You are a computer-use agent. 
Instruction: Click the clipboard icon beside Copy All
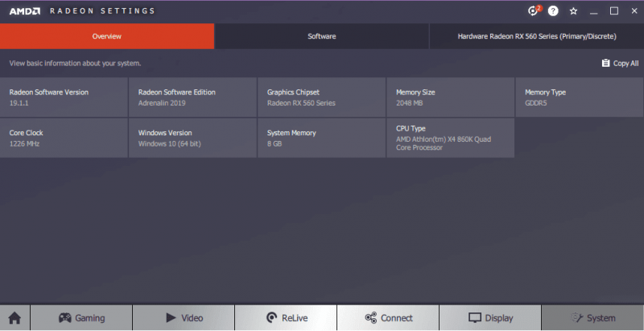click(605, 64)
